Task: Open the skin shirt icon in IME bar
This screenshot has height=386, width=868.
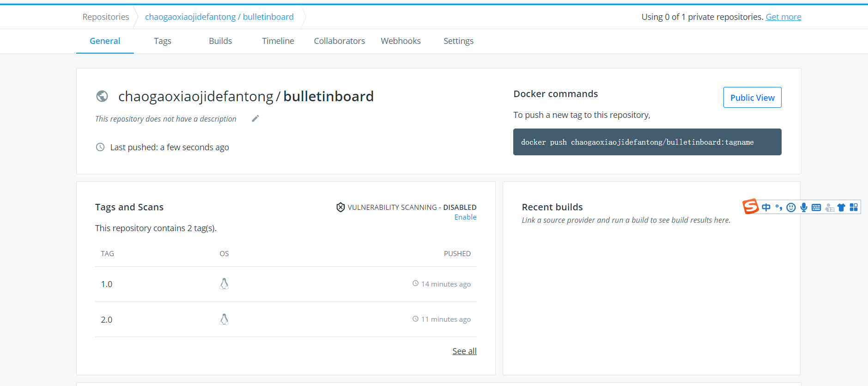Action: coord(841,208)
